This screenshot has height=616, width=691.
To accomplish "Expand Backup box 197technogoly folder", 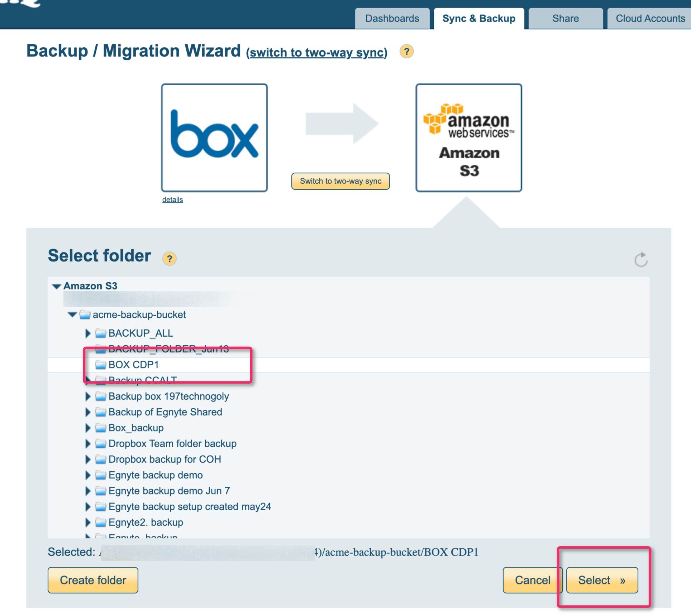I will (88, 396).
